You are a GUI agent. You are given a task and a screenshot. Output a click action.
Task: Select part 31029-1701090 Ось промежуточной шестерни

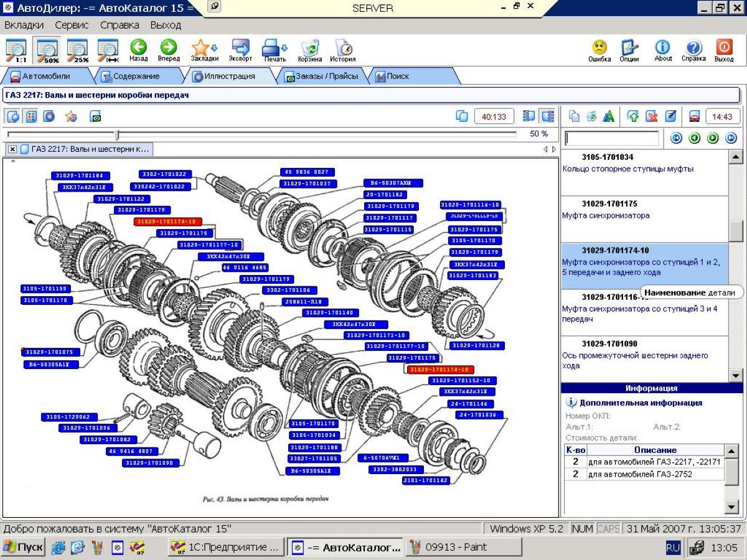645,360
